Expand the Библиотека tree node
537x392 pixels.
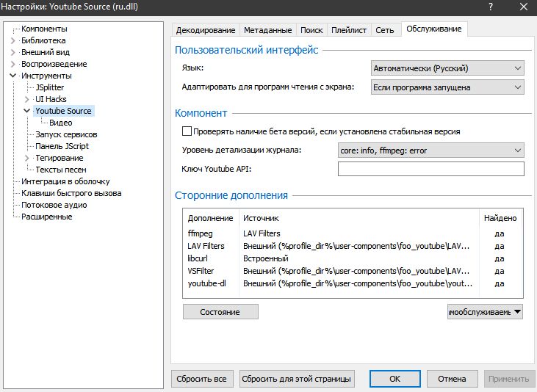coord(13,40)
